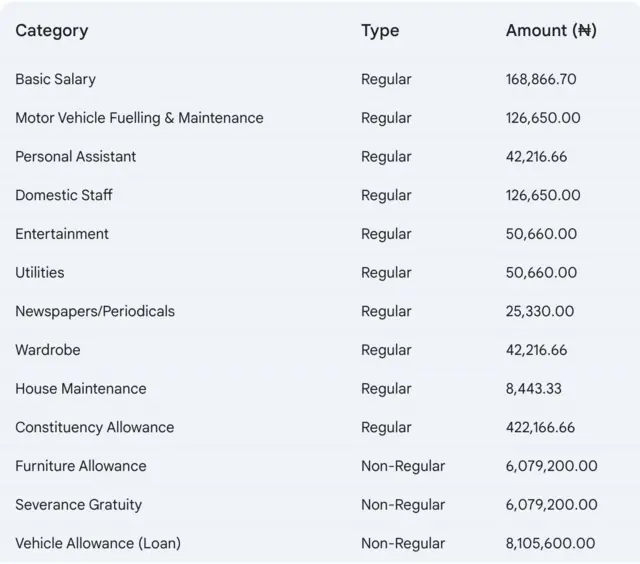Select the Basic Salary row label
The width and height of the screenshot is (640, 564).
pos(56,79)
